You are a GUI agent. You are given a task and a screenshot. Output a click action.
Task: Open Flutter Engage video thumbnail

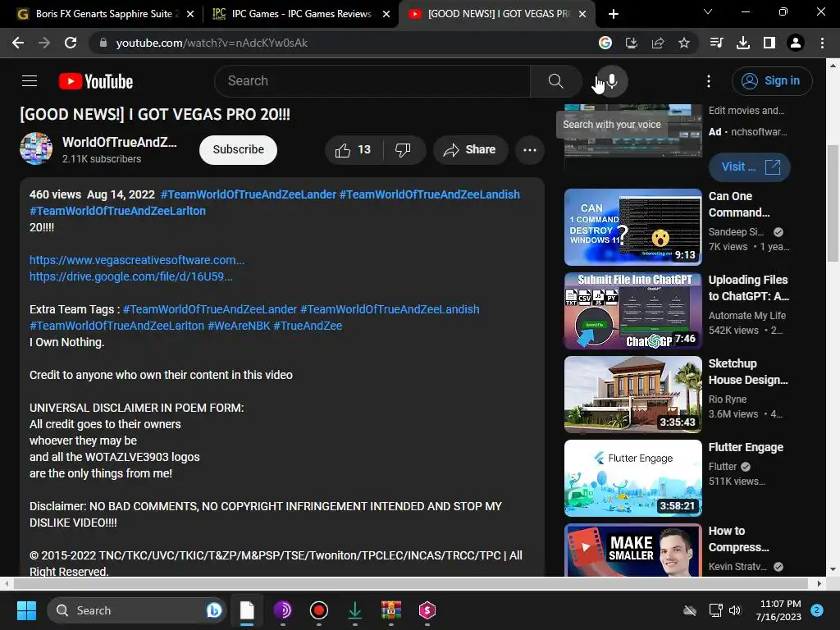(632, 478)
